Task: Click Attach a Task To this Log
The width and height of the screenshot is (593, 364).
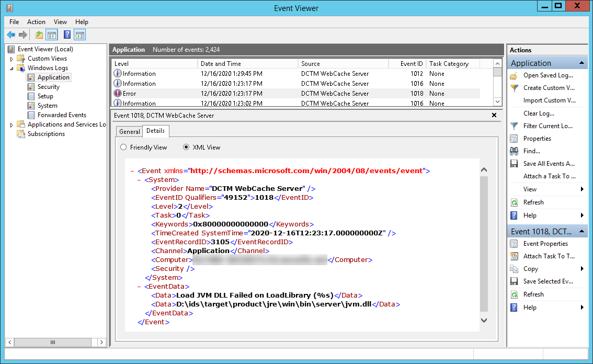Action: pyautogui.click(x=549, y=176)
